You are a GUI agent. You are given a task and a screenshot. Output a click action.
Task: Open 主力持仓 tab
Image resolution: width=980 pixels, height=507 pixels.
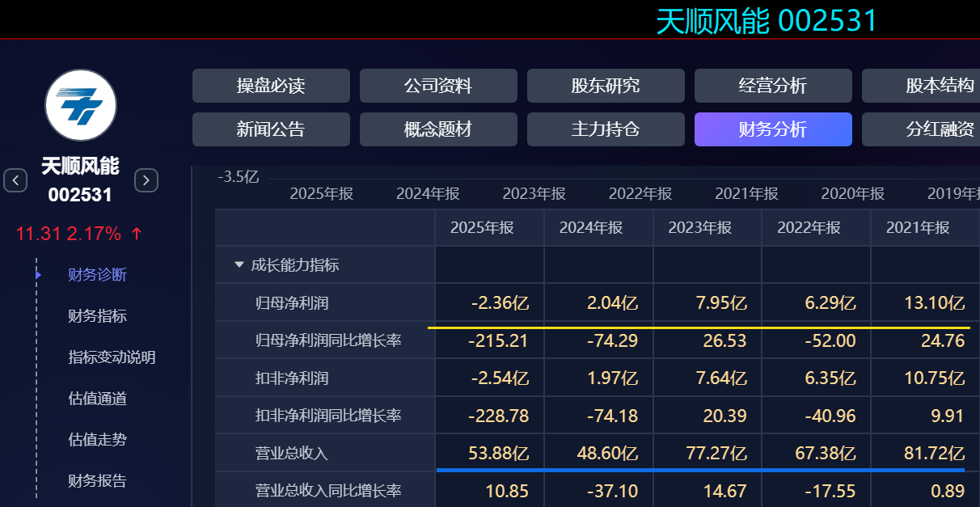tap(606, 129)
